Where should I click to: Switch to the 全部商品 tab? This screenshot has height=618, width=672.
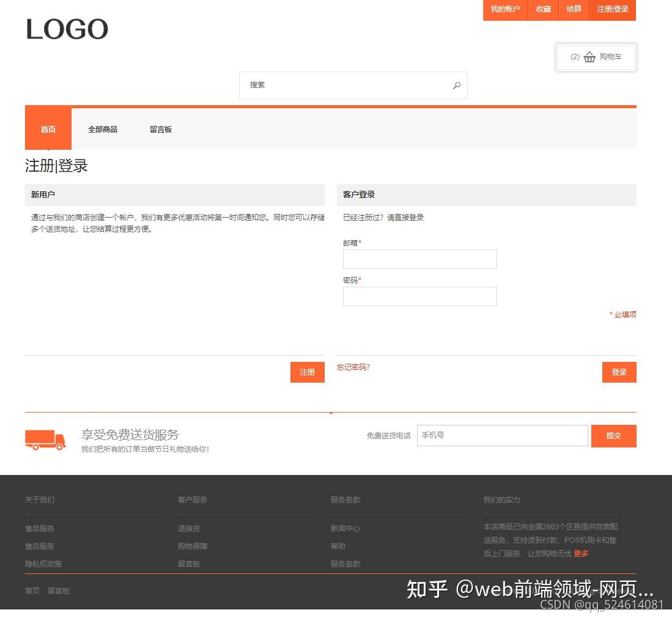(x=103, y=129)
